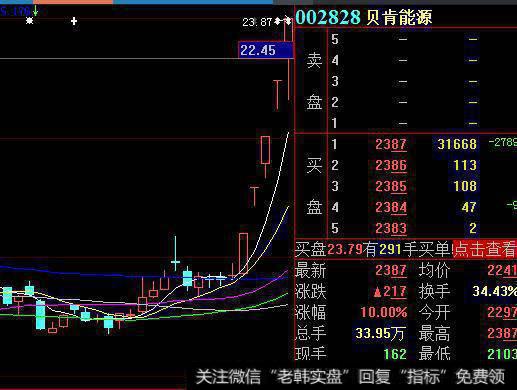The width and height of the screenshot is (517, 390).
Task: Click the 最高 label
Action: [434, 333]
